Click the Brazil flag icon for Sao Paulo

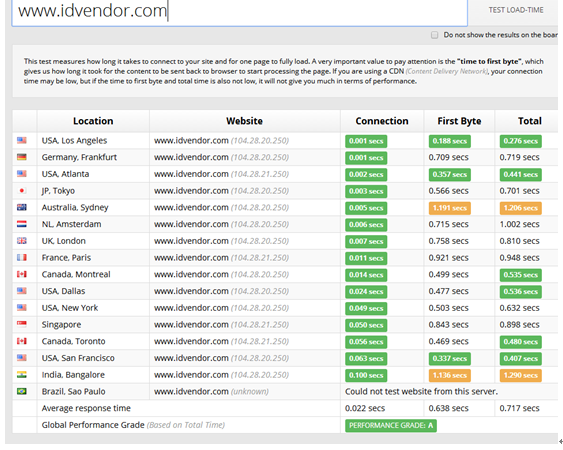pyautogui.click(x=22, y=391)
